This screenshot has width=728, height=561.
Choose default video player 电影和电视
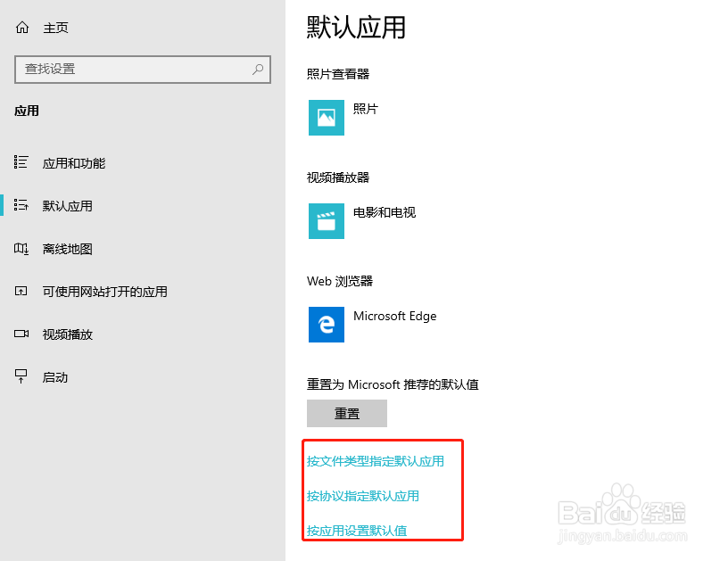(385, 212)
